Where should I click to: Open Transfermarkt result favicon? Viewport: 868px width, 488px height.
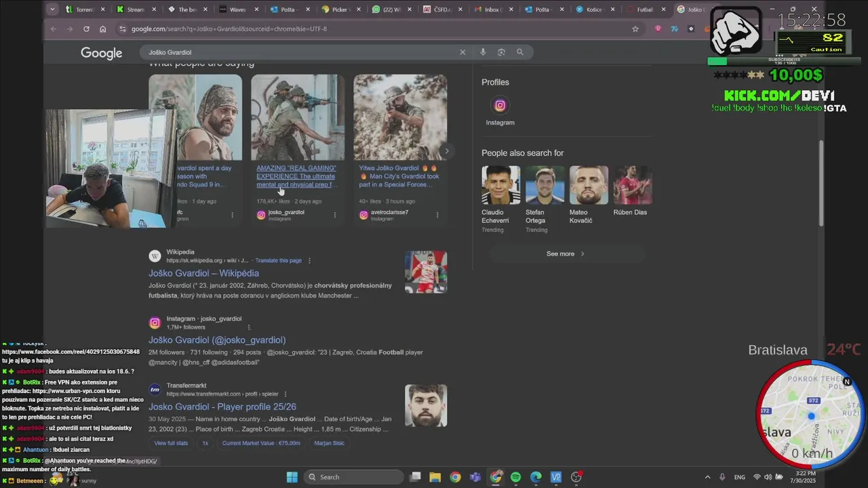(155, 390)
